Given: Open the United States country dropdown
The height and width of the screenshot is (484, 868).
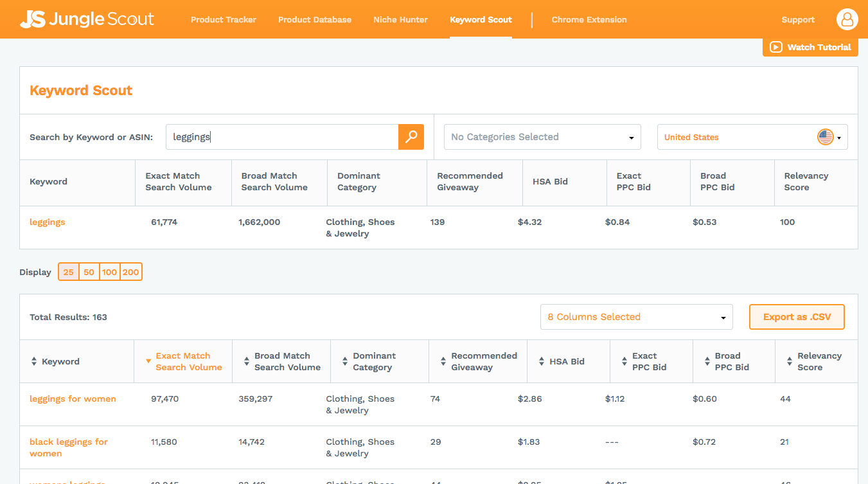Looking at the screenshot, I should coord(752,137).
